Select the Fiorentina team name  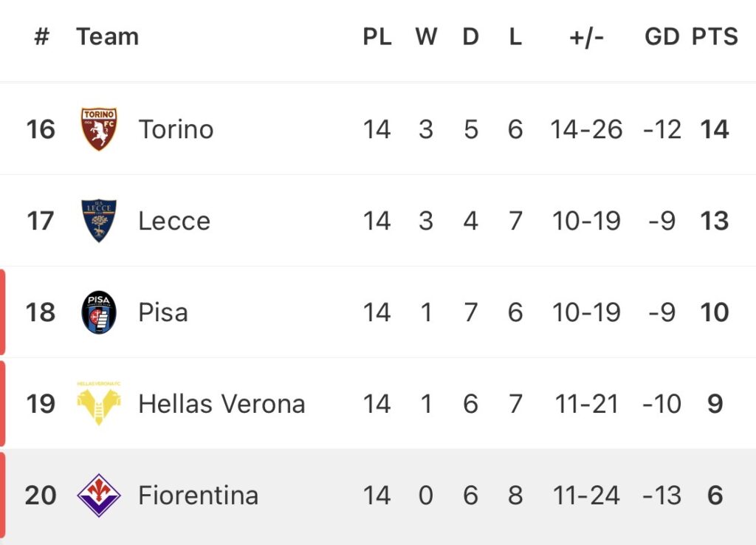pos(198,495)
